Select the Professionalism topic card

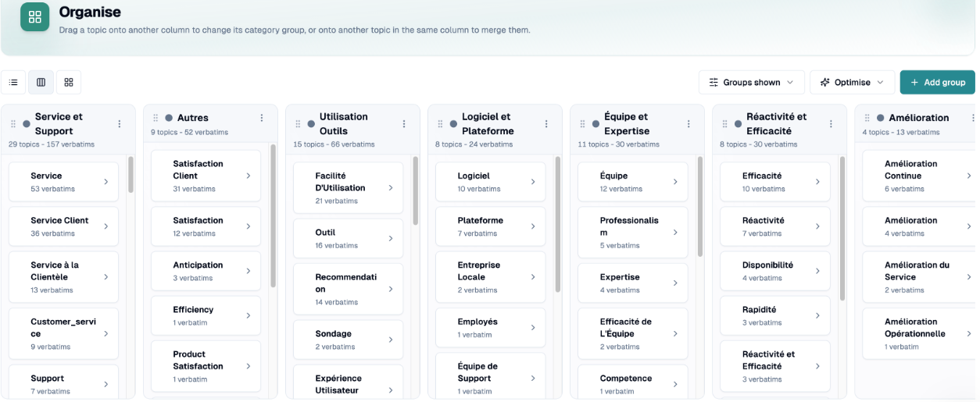[632, 233]
